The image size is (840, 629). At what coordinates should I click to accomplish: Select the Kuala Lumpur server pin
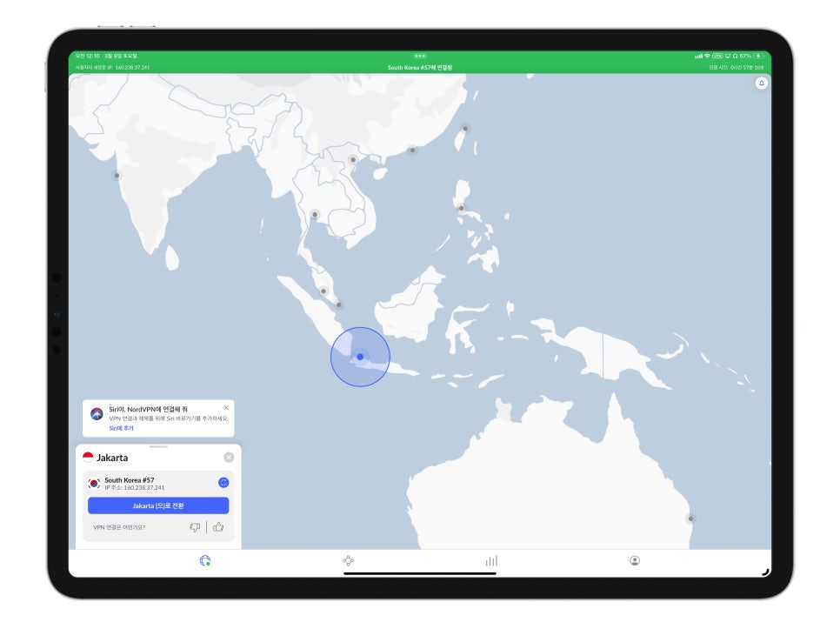point(323,291)
